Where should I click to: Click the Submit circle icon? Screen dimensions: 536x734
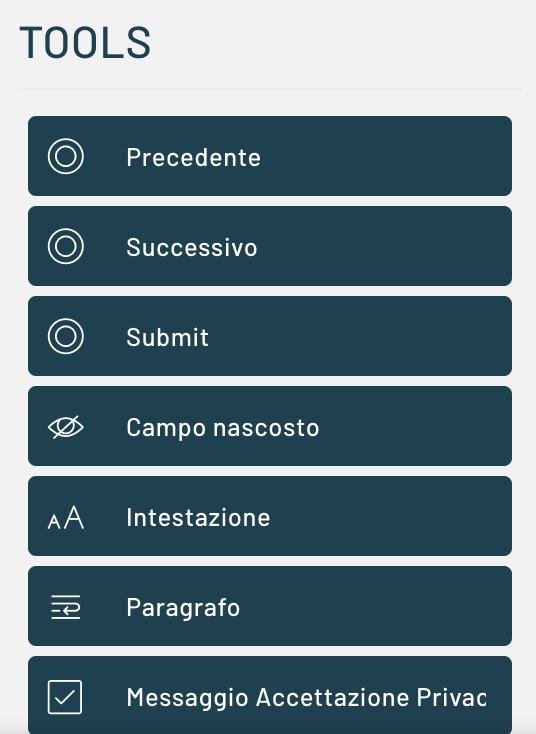66,336
